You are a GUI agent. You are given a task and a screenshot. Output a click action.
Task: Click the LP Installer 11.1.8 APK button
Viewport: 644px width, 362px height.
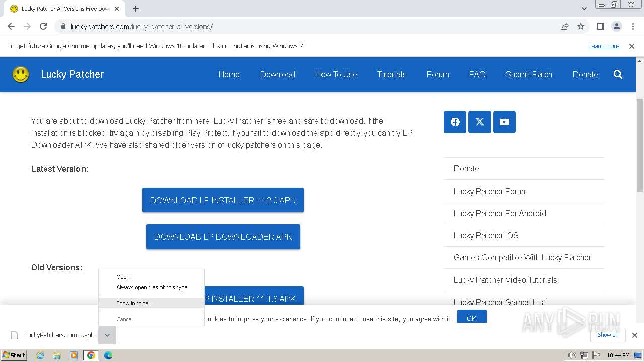[x=253, y=295]
